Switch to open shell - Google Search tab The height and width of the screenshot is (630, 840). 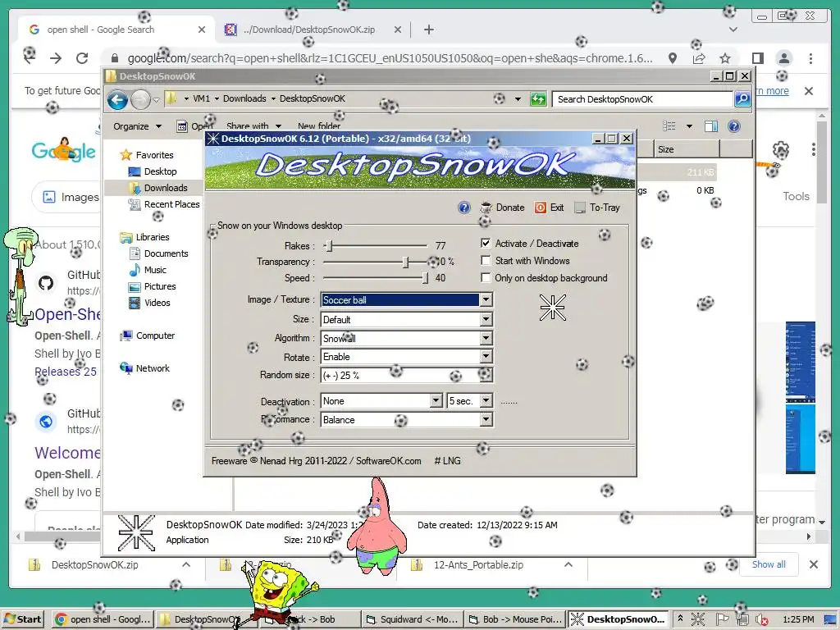click(x=100, y=30)
